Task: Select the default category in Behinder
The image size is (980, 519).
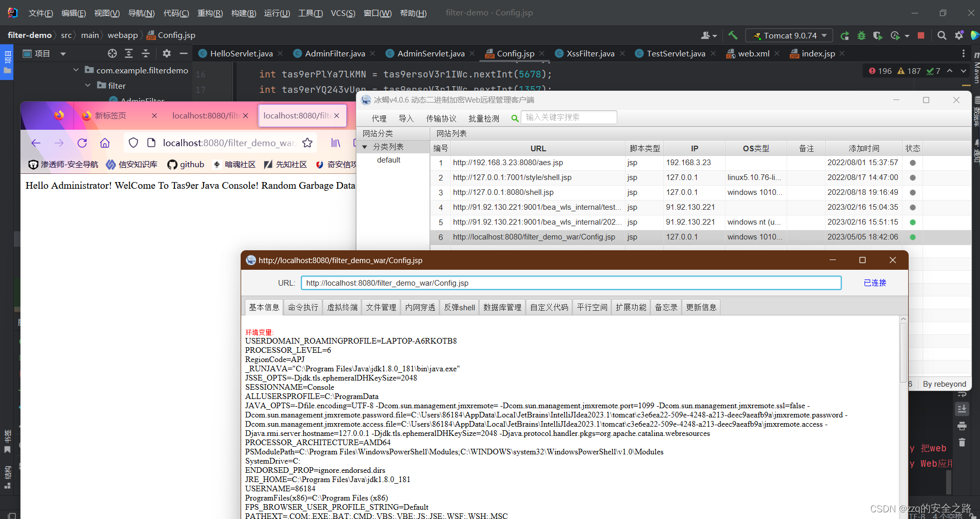Action: [388, 160]
